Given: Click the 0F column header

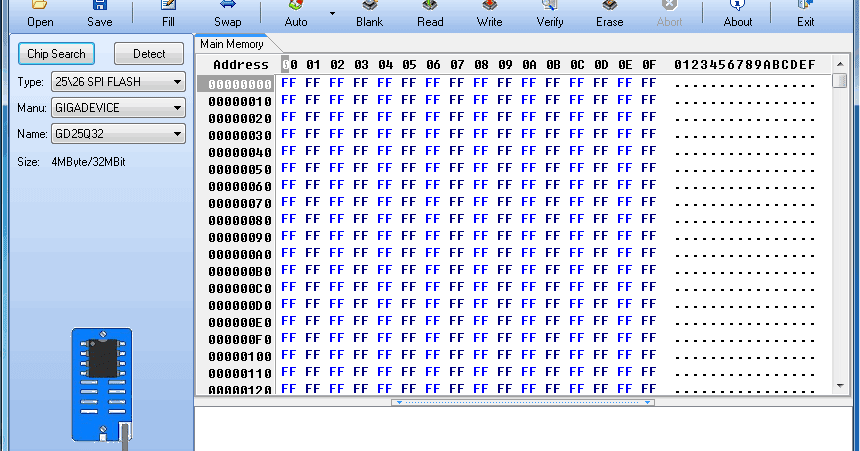Looking at the screenshot, I should pos(649,65).
